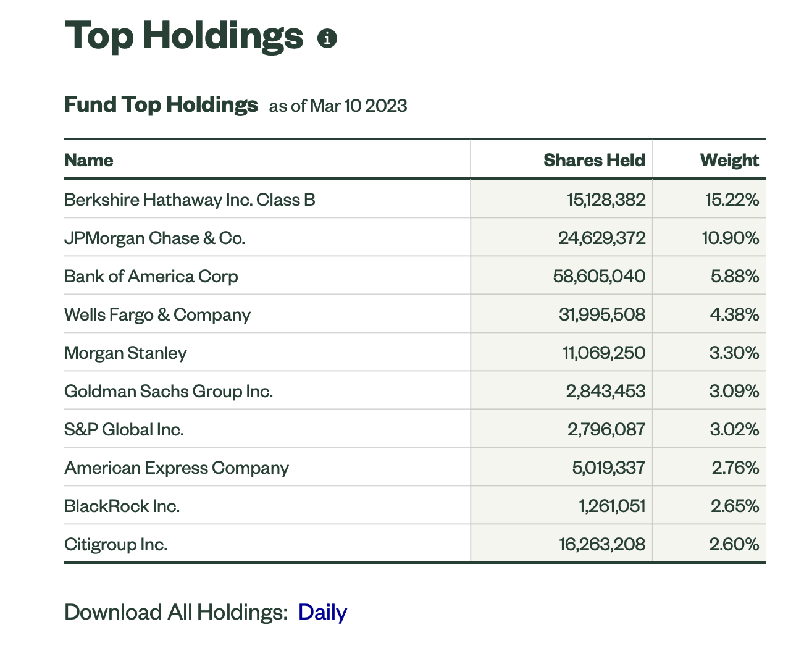This screenshot has width=804, height=672.
Task: Select Berkshire Hathaway Inc. Class B name
Action: click(x=190, y=199)
